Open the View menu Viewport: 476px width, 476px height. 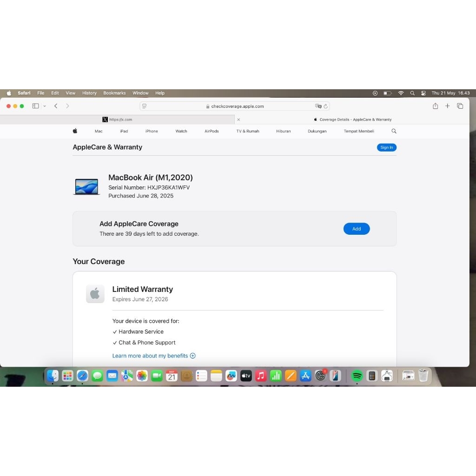pos(71,93)
